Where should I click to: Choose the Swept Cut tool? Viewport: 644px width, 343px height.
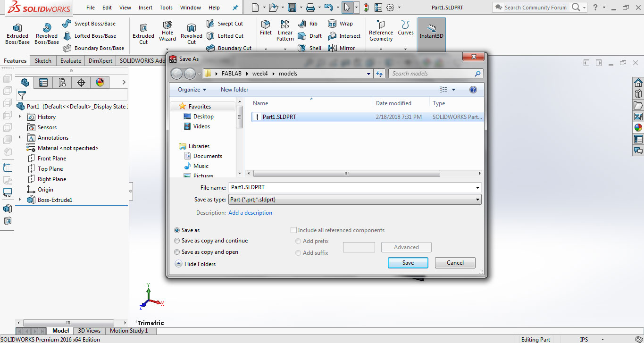(x=225, y=24)
